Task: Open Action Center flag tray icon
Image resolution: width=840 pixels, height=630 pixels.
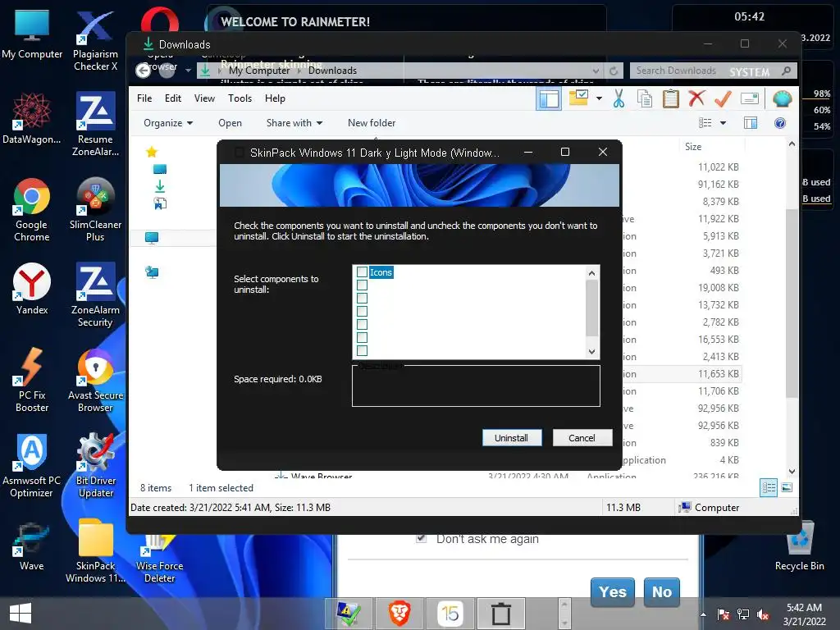Action: pos(724,614)
